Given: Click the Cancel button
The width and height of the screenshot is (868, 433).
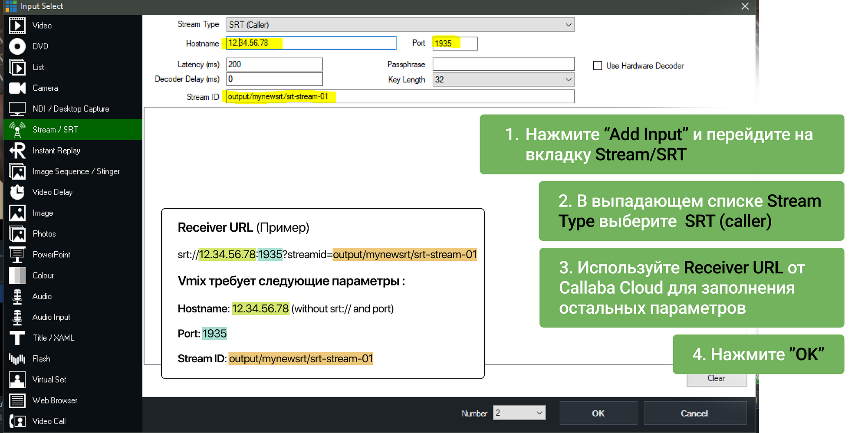Looking at the screenshot, I should click(694, 413).
